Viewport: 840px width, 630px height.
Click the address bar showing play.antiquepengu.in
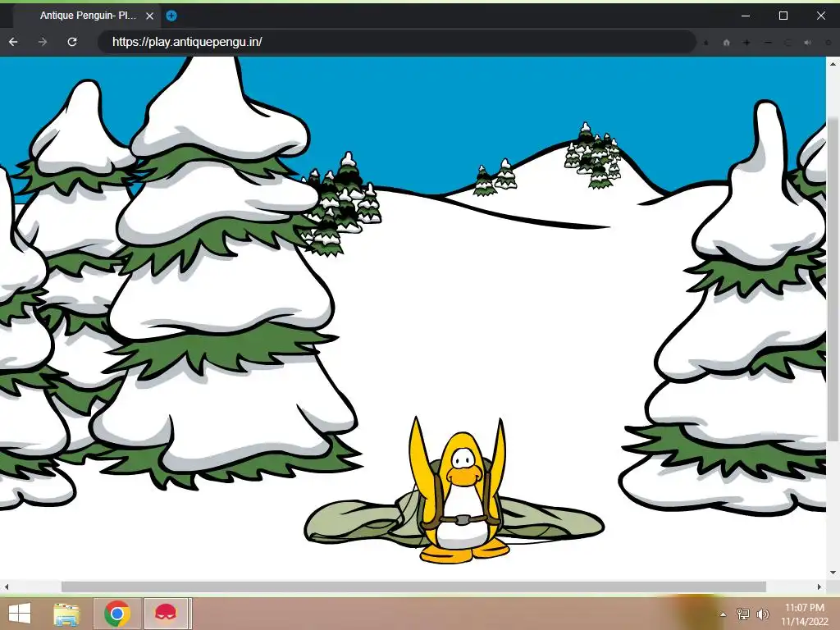pyautogui.click(x=396, y=42)
